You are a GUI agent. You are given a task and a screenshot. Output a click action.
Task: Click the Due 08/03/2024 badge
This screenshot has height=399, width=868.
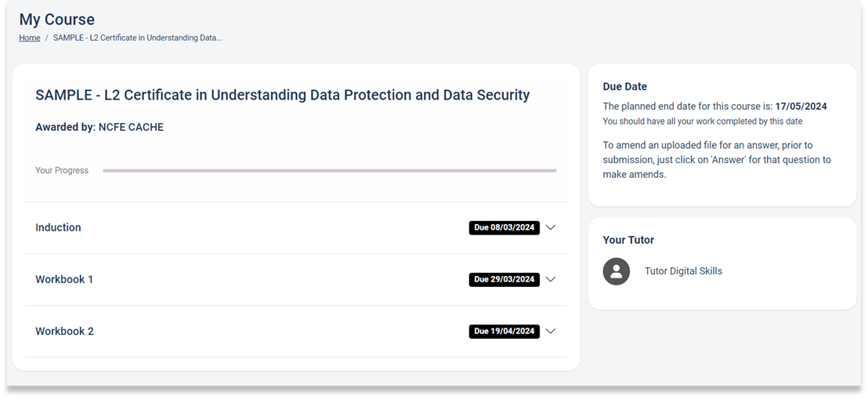[505, 228]
